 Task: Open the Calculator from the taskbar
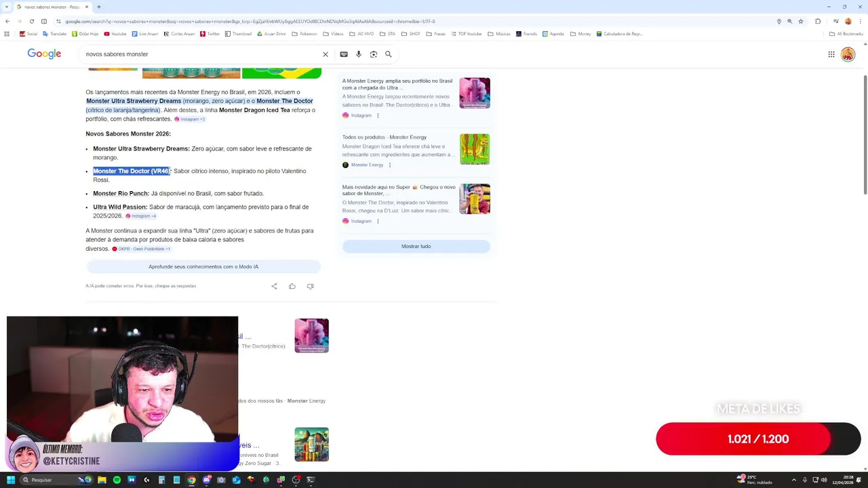[x=161, y=480]
